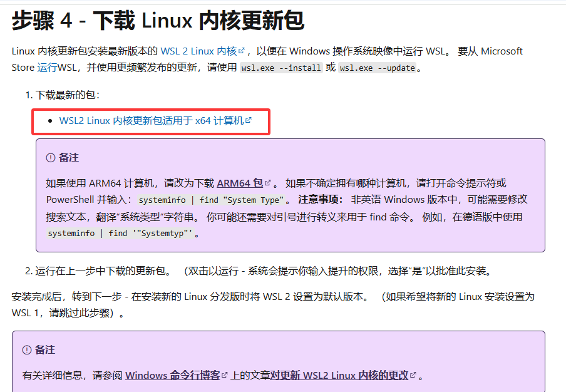566x392 pixels.
Task: Click the "wsl.exe --update" code snippet
Action: click(x=377, y=68)
